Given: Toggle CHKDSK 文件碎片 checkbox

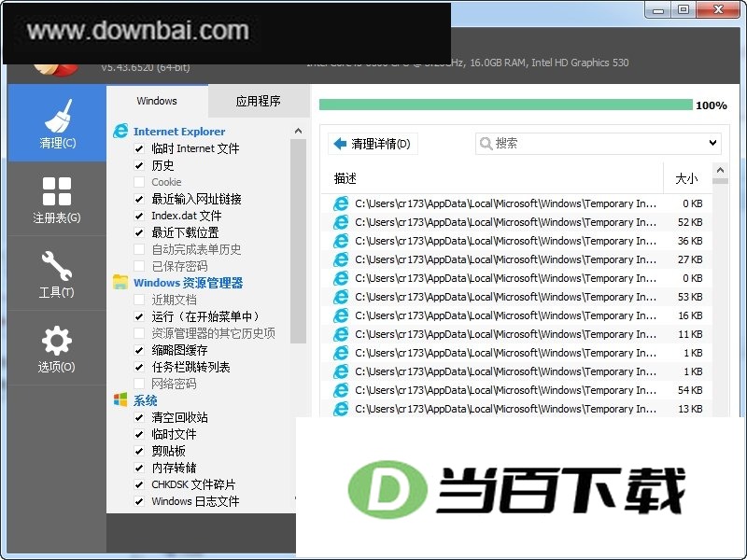Looking at the screenshot, I should 139,484.
